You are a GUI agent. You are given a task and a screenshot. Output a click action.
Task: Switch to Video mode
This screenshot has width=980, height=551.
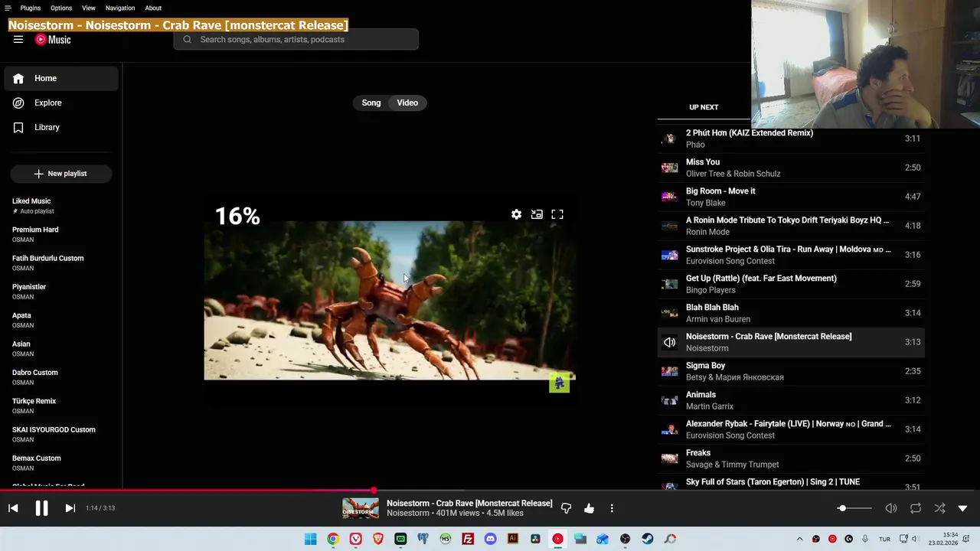coord(407,103)
